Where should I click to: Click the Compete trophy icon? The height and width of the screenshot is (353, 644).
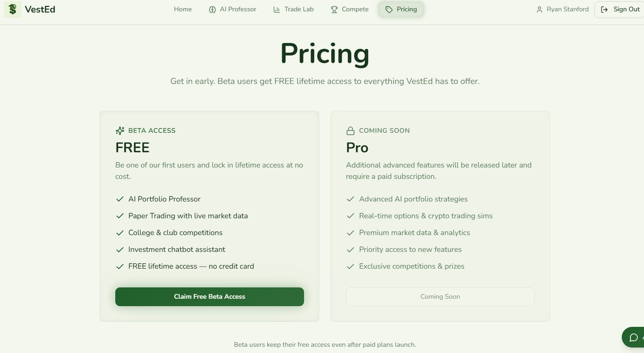334,10
